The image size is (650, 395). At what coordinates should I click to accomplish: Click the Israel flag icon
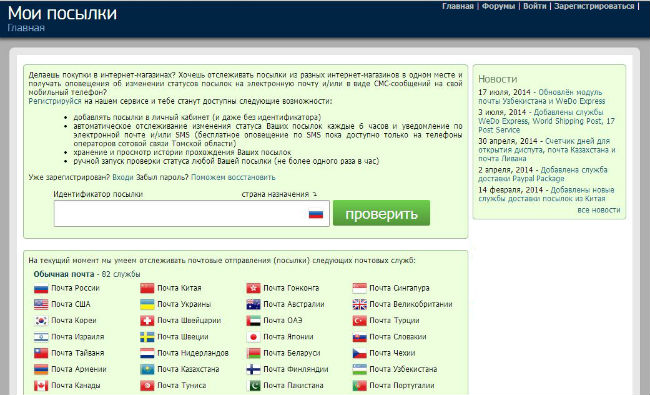41,337
